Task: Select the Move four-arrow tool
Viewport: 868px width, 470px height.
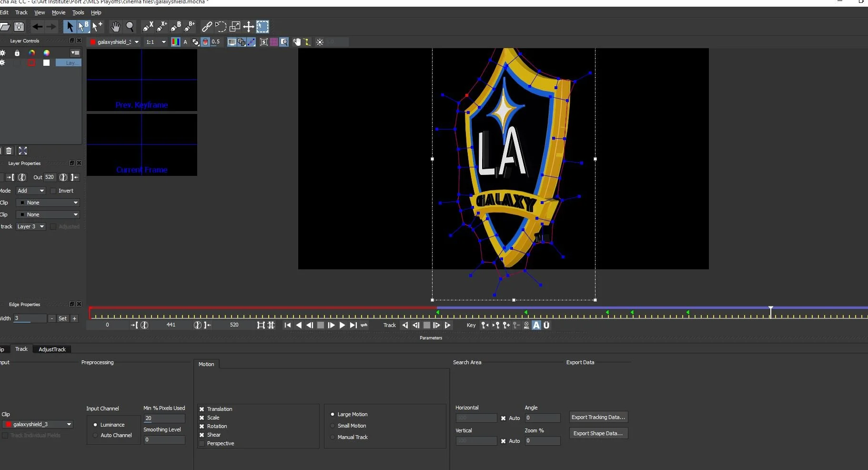Action: point(249,27)
